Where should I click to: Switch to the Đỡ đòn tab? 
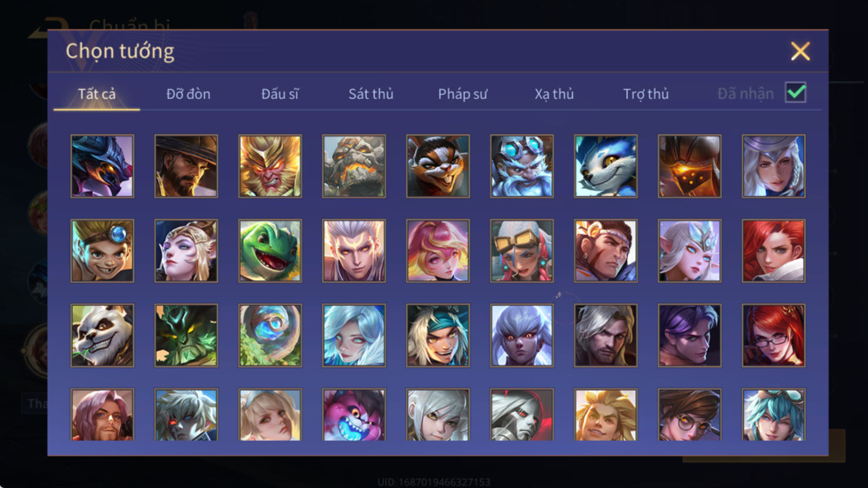188,94
